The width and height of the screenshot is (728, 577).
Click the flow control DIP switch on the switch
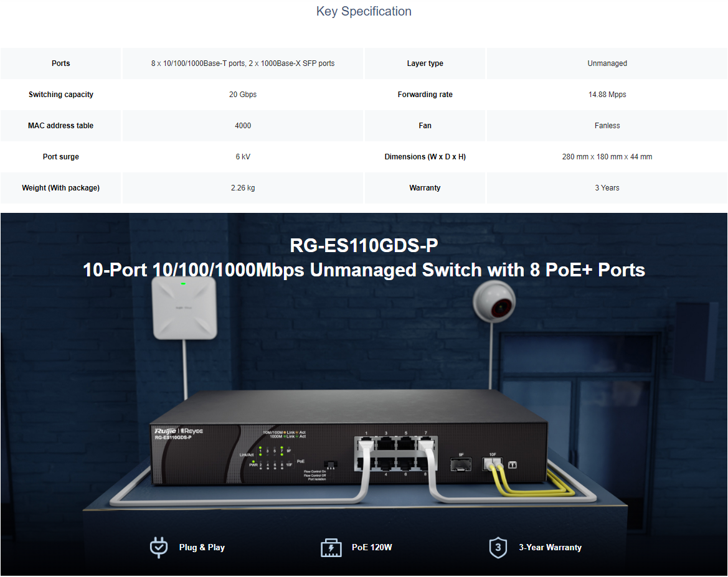click(329, 464)
